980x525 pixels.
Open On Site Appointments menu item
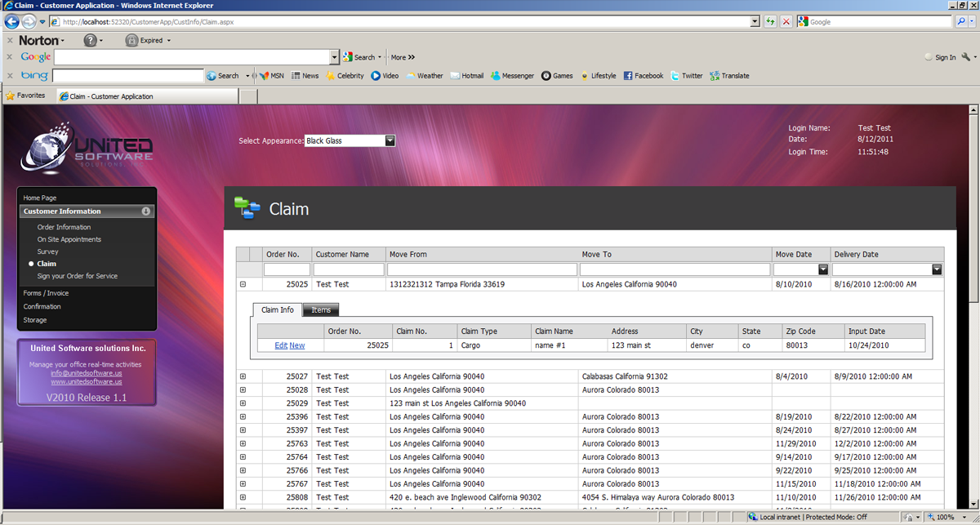69,239
